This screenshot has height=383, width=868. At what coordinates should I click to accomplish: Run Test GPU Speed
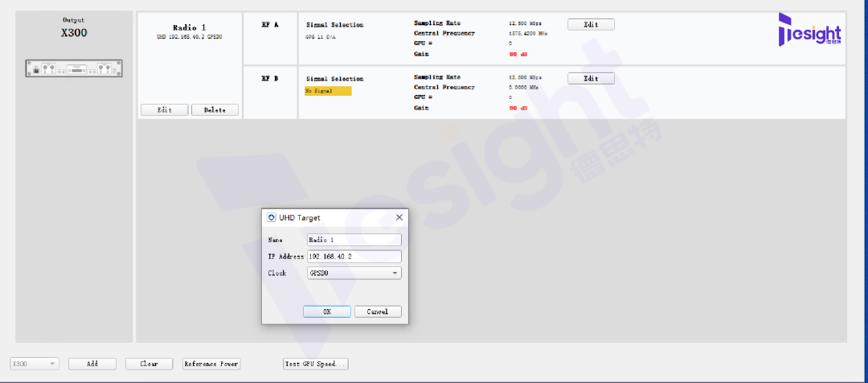(316, 364)
